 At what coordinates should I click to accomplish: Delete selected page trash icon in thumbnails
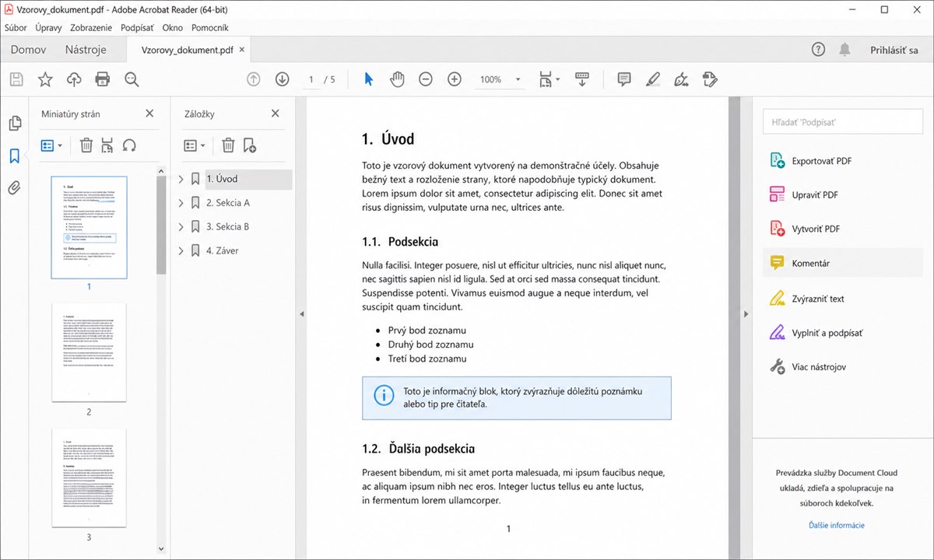(x=86, y=145)
